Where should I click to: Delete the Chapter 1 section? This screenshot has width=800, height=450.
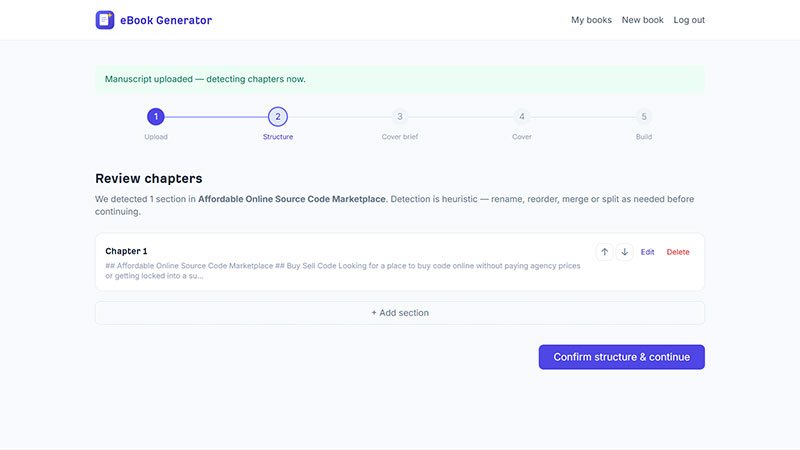678,252
